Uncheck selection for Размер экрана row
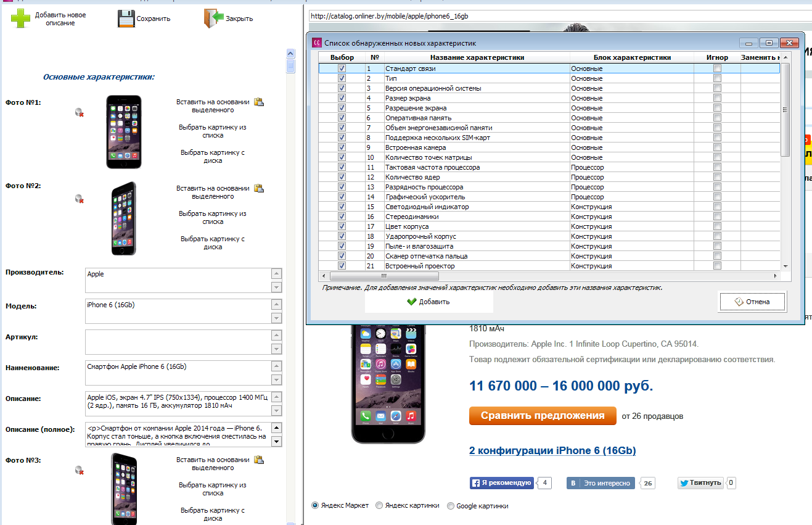The image size is (812, 525). click(342, 98)
